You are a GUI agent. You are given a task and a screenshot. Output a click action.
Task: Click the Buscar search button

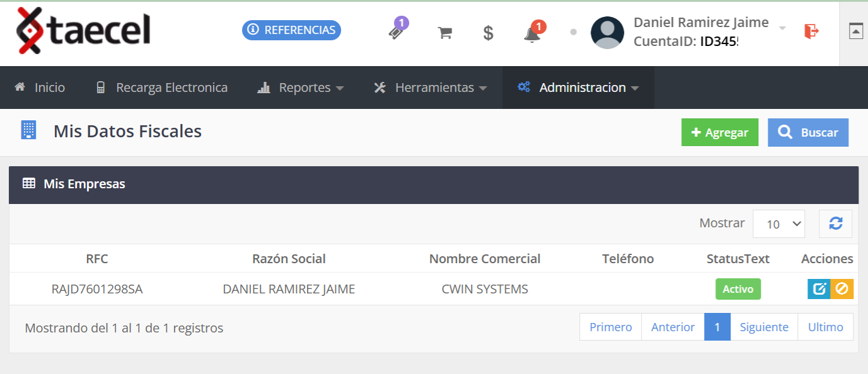807,132
